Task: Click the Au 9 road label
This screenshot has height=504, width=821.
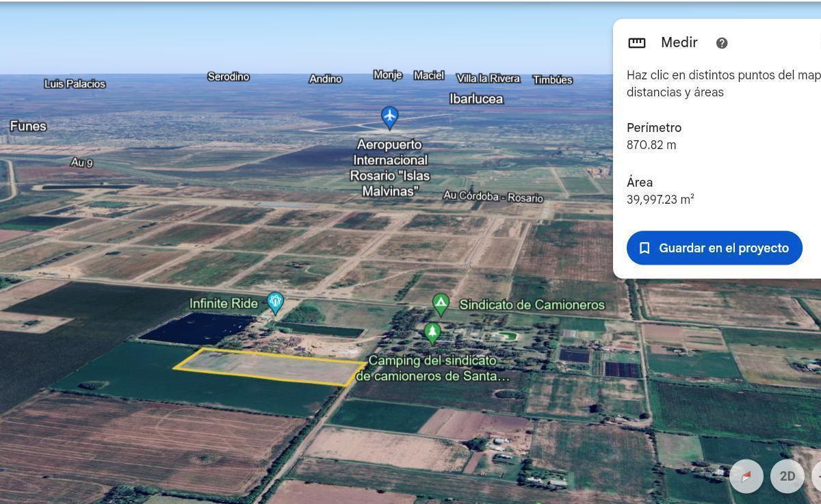Action: (81, 163)
